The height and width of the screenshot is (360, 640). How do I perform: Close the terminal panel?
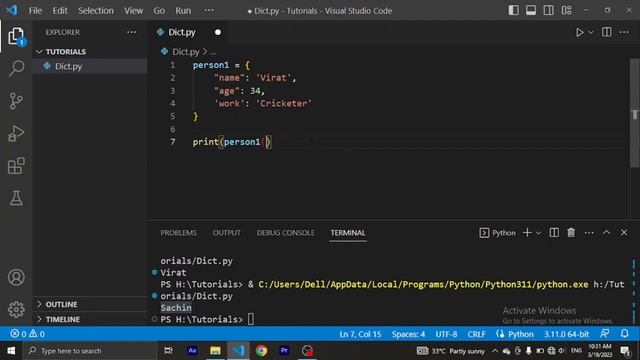(624, 233)
